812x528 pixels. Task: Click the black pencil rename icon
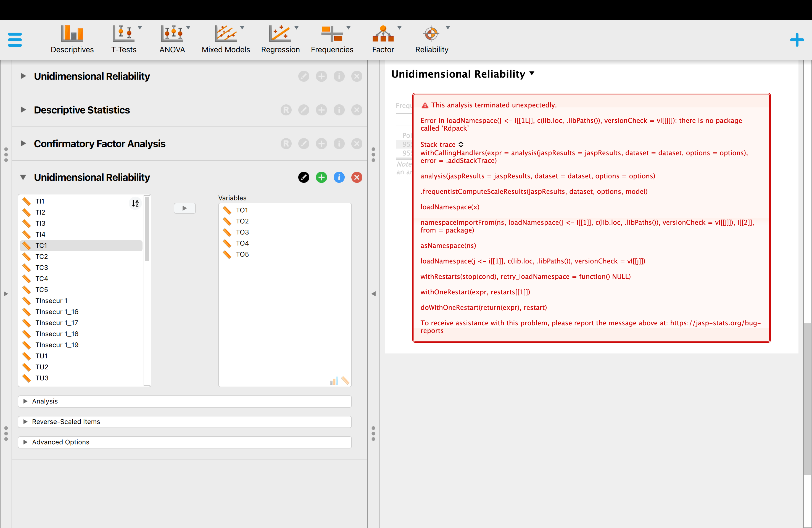pos(303,177)
